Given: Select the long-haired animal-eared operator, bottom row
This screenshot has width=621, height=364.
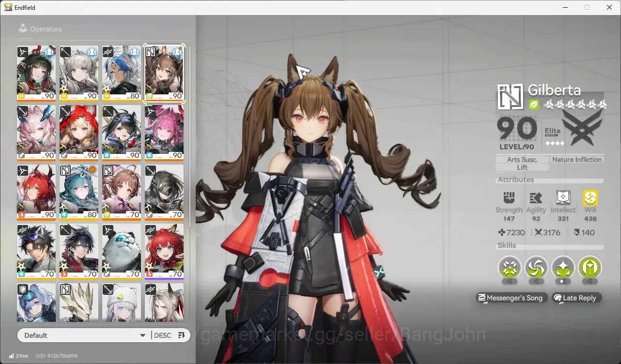Looking at the screenshot, I should [164, 303].
